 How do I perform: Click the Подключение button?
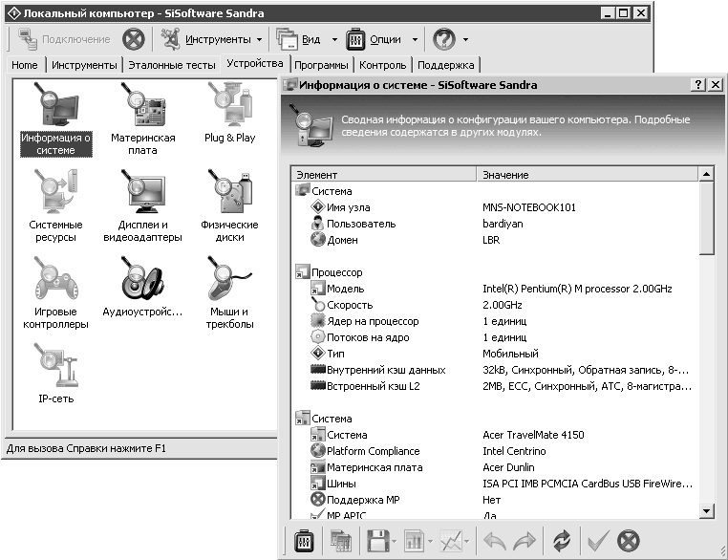tap(63, 39)
